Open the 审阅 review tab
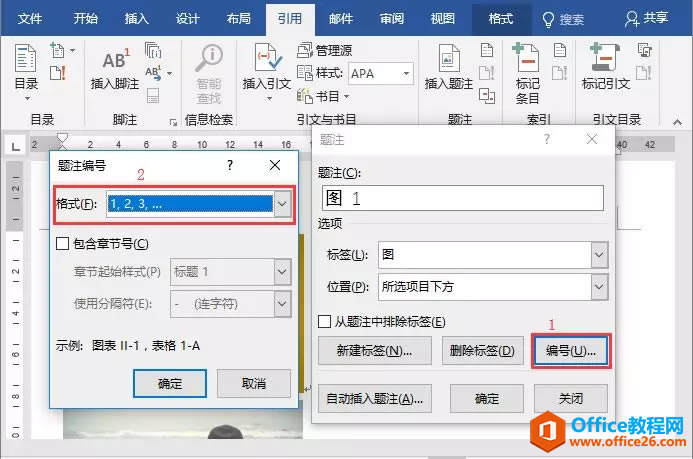Image resolution: width=693 pixels, height=459 pixels. click(x=392, y=19)
